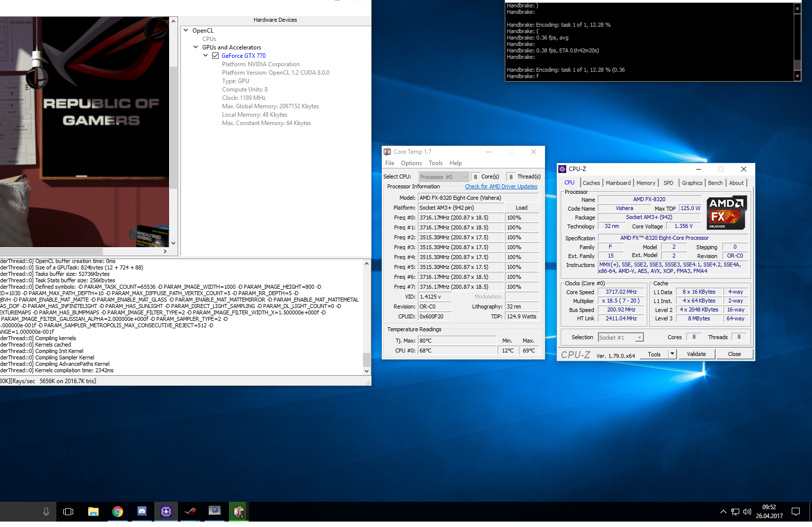
Task: Click the Tj. Max 80°C field
Action: [457, 341]
